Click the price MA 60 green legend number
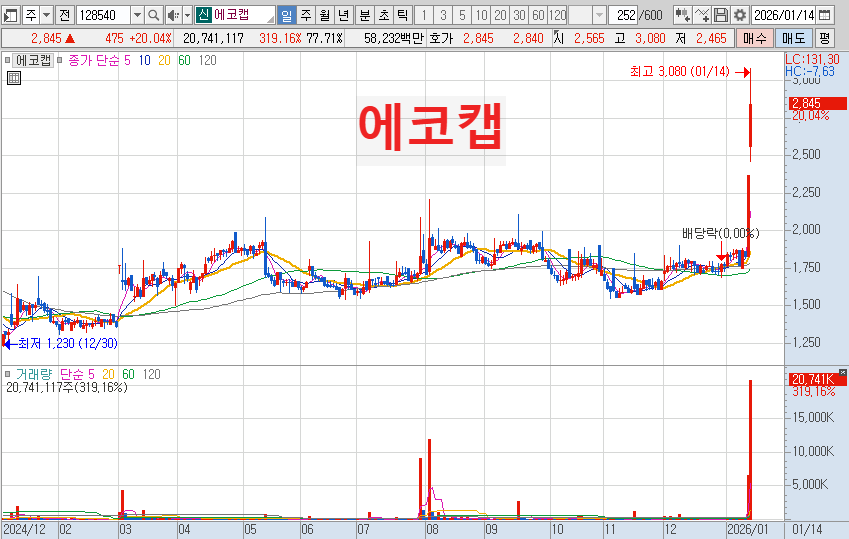Viewport: 849px width, 539px height. 185,60
